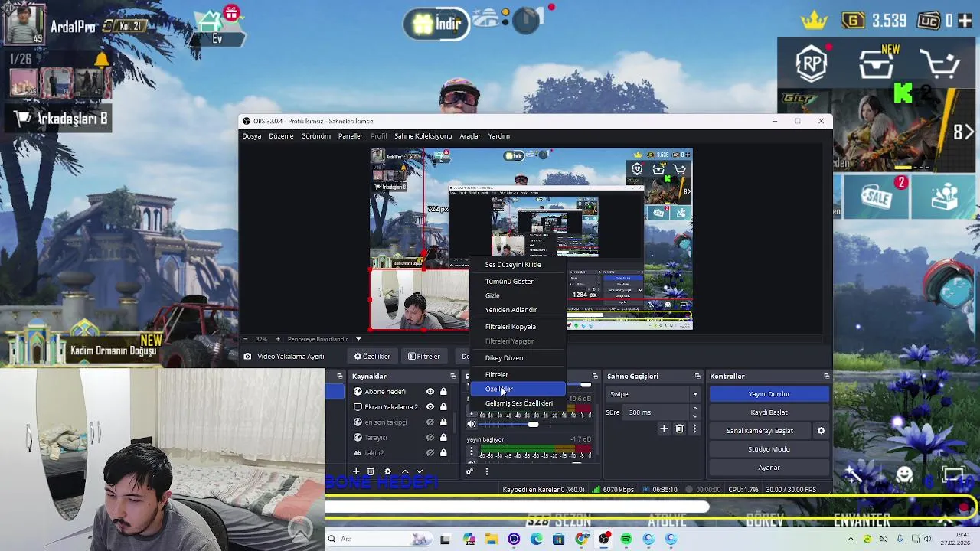This screenshot has width=980, height=551.
Task: Open advanced audio gear icon under the mixer
Action: click(470, 471)
